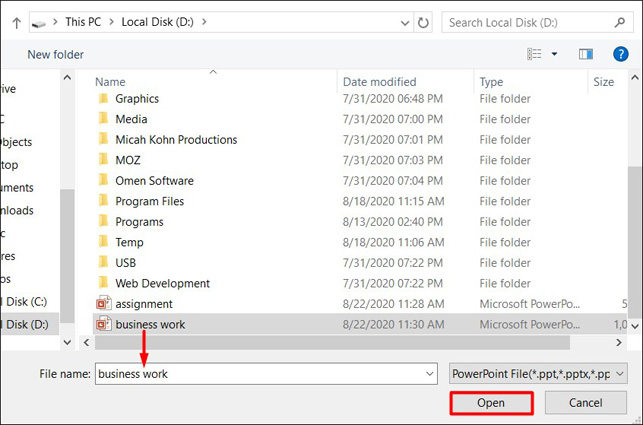Click the Help question mark icon

[620, 54]
